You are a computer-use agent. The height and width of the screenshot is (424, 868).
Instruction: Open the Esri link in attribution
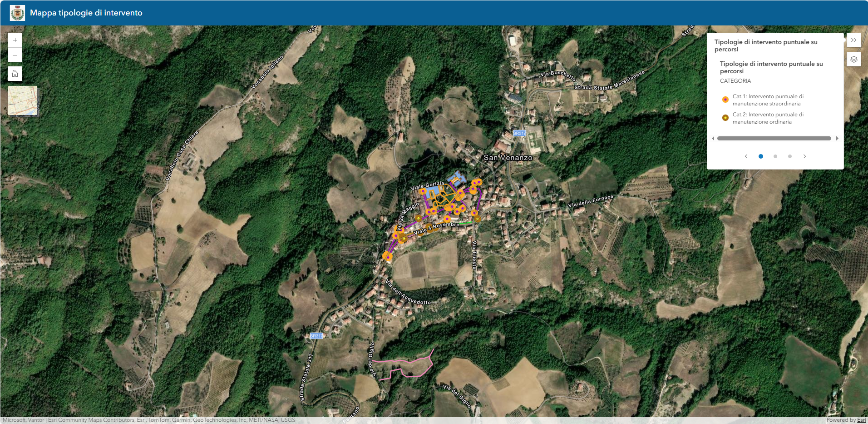(861, 420)
